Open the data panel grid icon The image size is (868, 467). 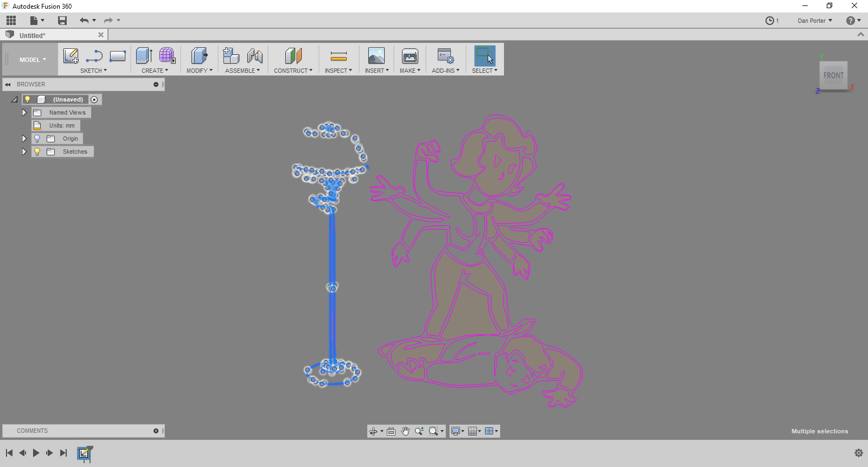(11, 21)
